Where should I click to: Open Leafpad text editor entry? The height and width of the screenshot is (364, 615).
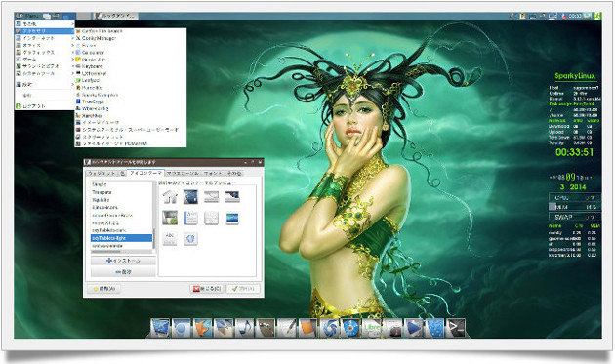pos(130,80)
